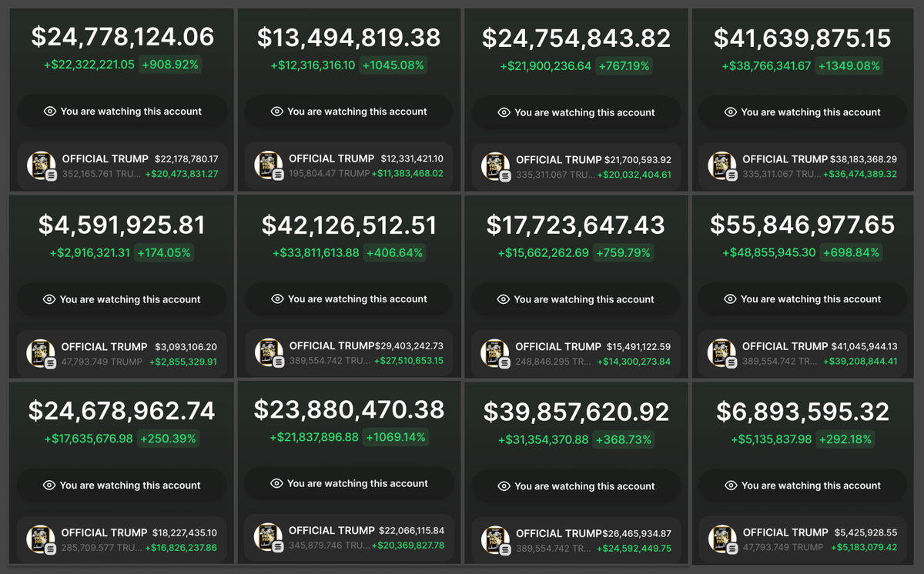
Task: Click the +759.79% gain badge
Action: 623,252
